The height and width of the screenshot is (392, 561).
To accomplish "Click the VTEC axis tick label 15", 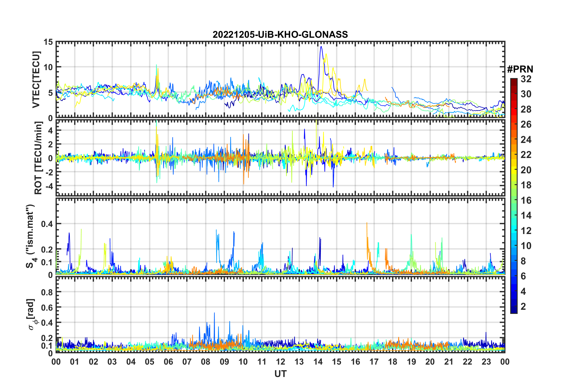I will pos(48,42).
